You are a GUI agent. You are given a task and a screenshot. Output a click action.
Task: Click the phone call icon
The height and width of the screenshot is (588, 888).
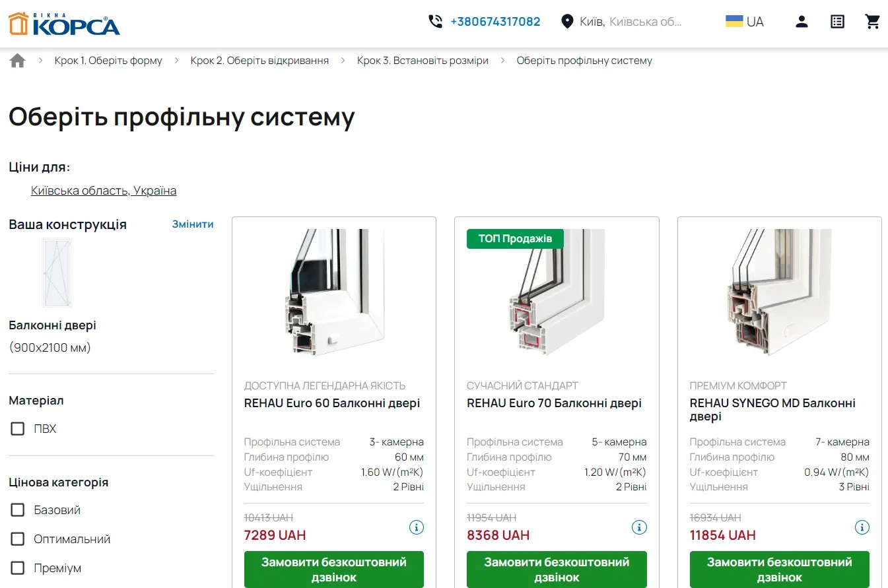pyautogui.click(x=435, y=21)
